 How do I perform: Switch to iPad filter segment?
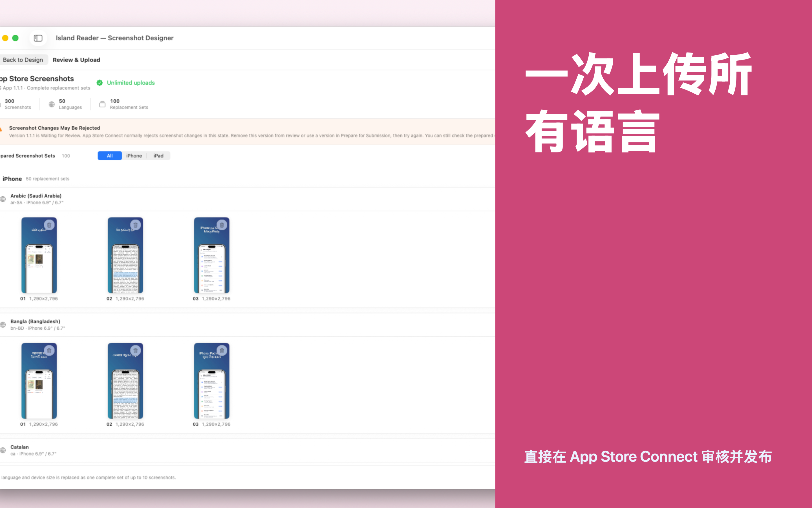click(x=158, y=156)
